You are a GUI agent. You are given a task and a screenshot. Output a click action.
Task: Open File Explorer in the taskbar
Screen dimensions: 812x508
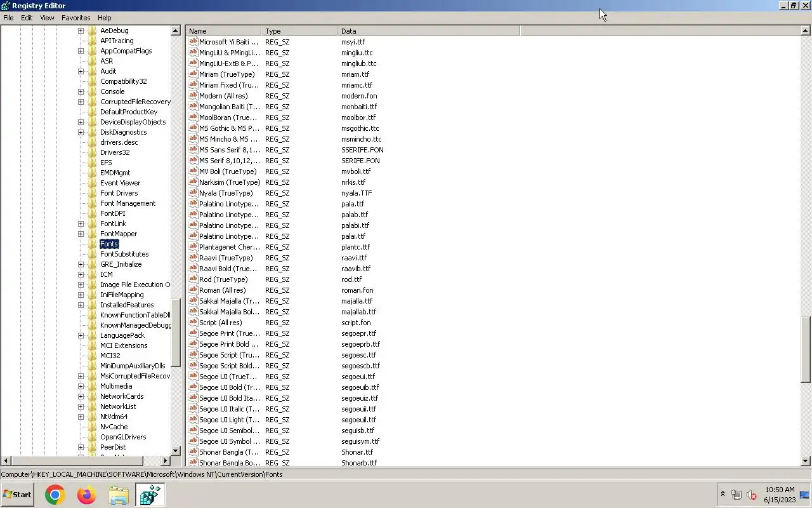click(119, 495)
